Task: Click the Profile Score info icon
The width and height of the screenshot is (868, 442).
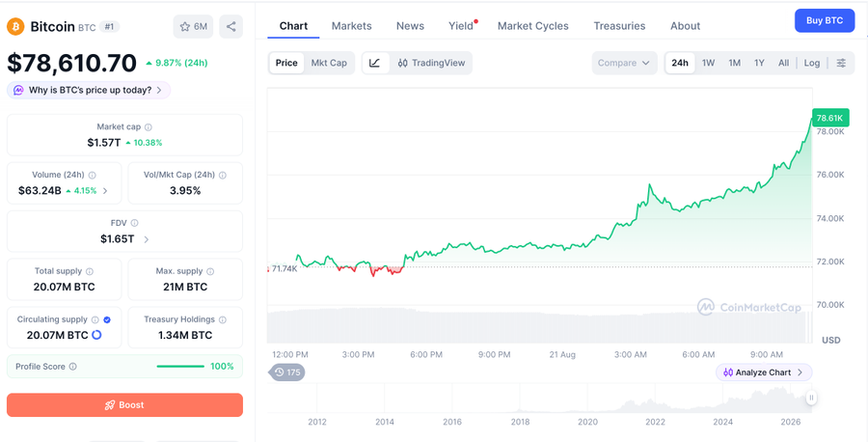Action: coord(73,367)
